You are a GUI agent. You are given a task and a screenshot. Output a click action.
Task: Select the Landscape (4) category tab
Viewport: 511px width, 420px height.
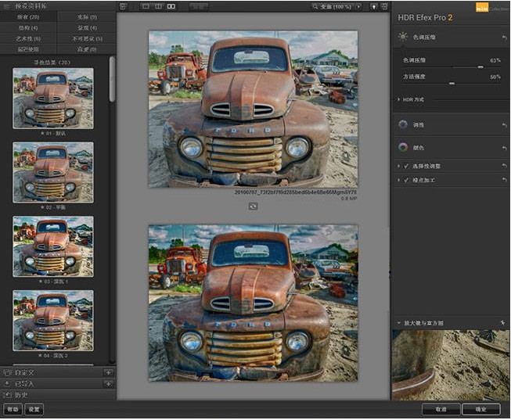click(x=87, y=27)
